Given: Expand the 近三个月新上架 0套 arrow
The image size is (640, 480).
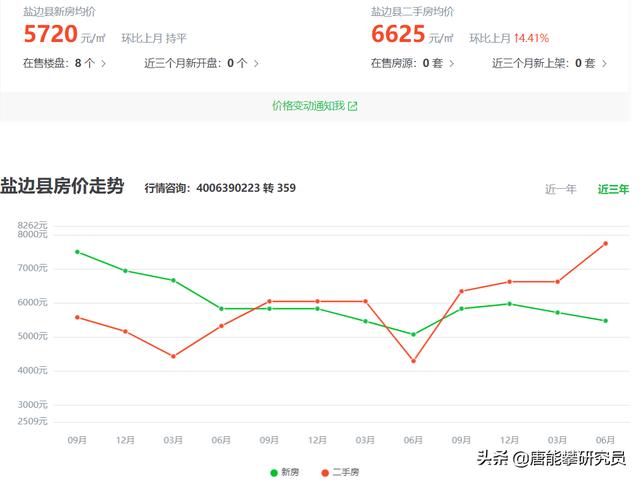Looking at the screenshot, I should tap(604, 64).
